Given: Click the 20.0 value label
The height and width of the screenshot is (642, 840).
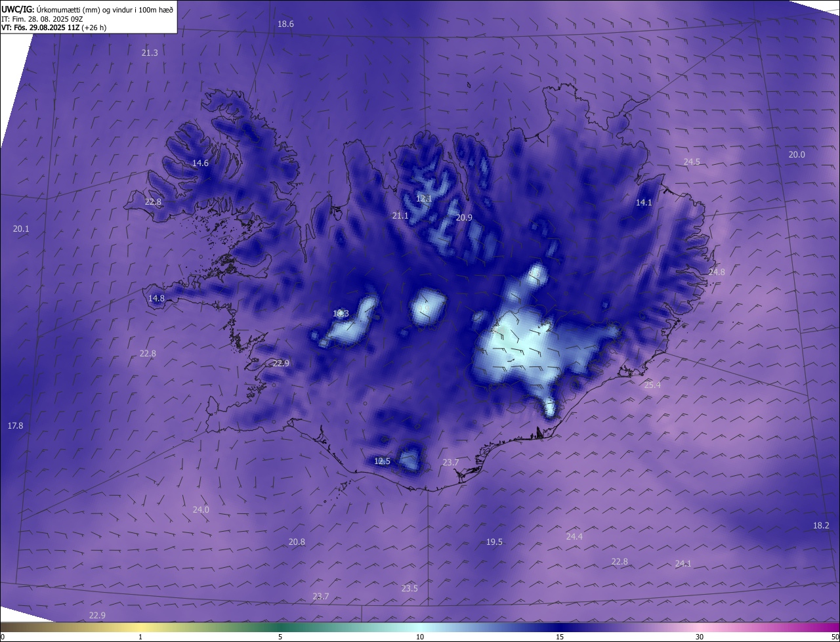Looking at the screenshot, I should point(797,154).
